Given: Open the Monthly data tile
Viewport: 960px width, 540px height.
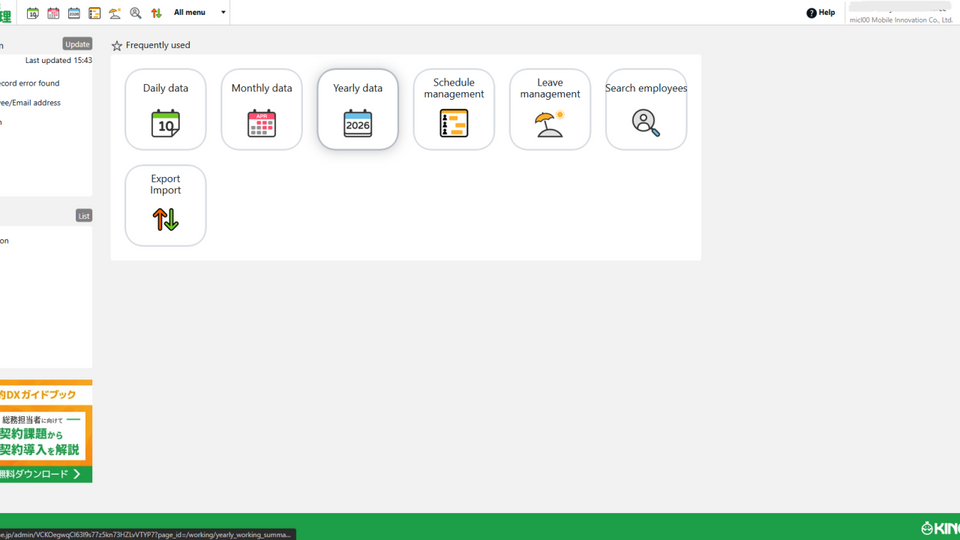Looking at the screenshot, I should [261, 110].
